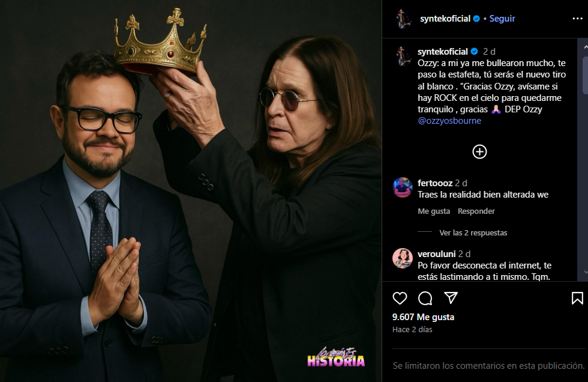Like the post with the heart icon
588x382 pixels.
[400, 299]
